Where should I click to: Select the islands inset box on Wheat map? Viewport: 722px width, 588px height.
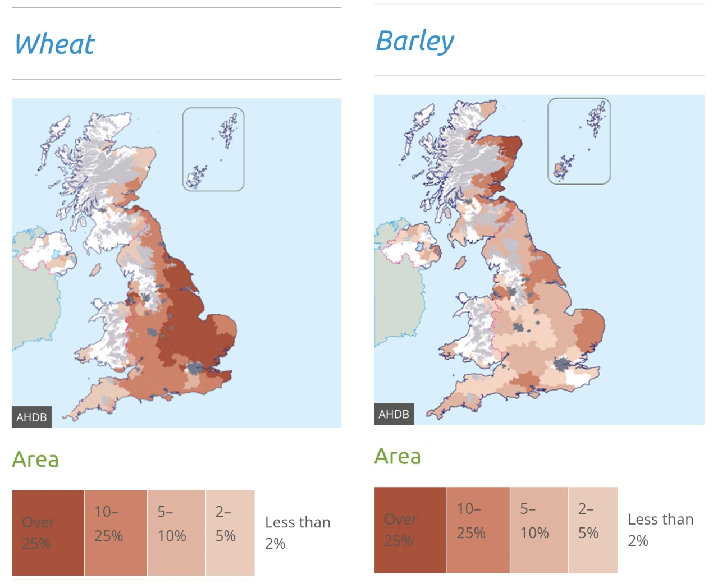[x=213, y=149]
